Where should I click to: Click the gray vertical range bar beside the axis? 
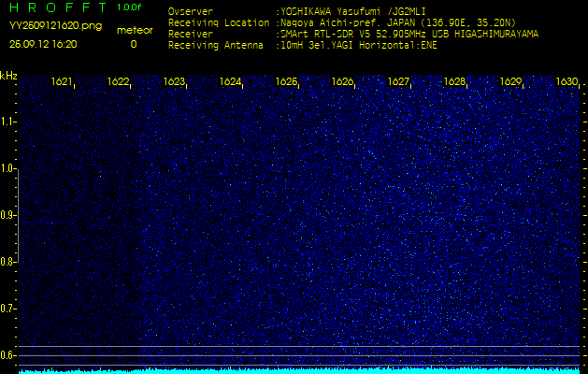[x=18, y=216]
